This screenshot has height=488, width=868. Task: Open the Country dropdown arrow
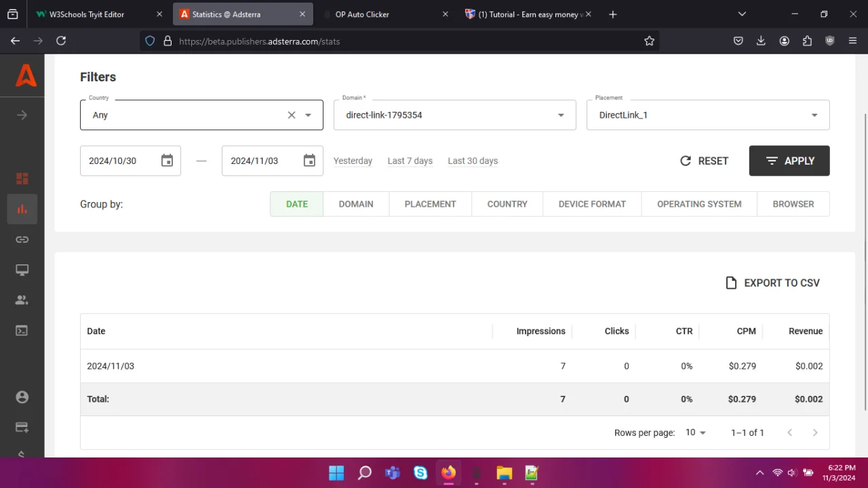[x=309, y=115]
